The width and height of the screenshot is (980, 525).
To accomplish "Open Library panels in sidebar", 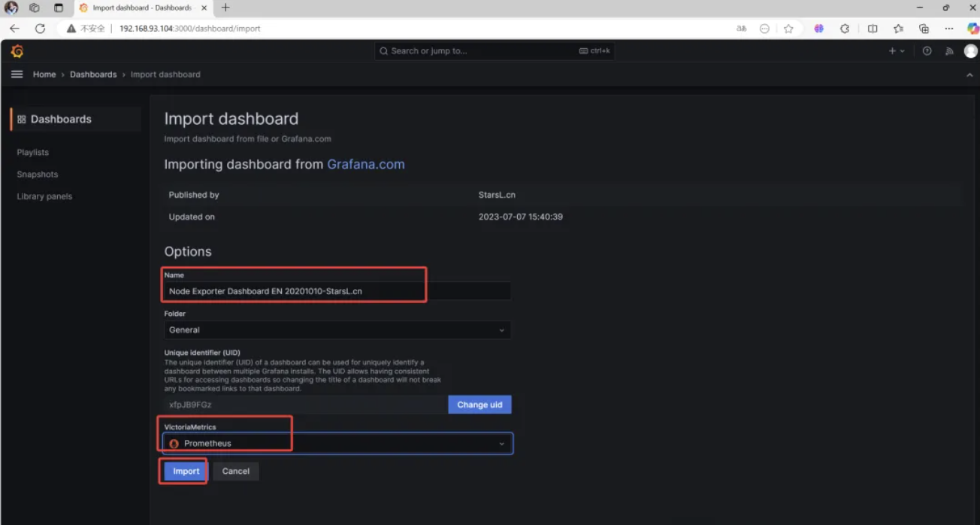I will pyautogui.click(x=44, y=196).
